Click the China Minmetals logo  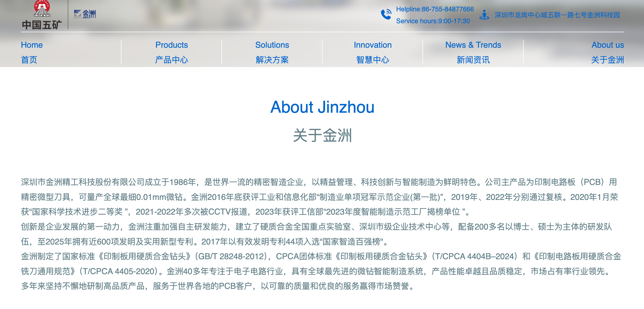tap(42, 15)
